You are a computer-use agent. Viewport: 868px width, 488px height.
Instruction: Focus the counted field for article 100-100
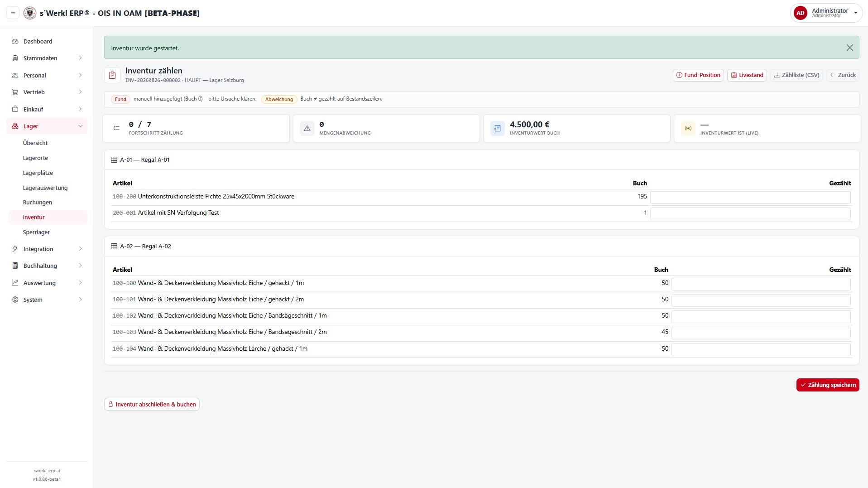pos(761,284)
